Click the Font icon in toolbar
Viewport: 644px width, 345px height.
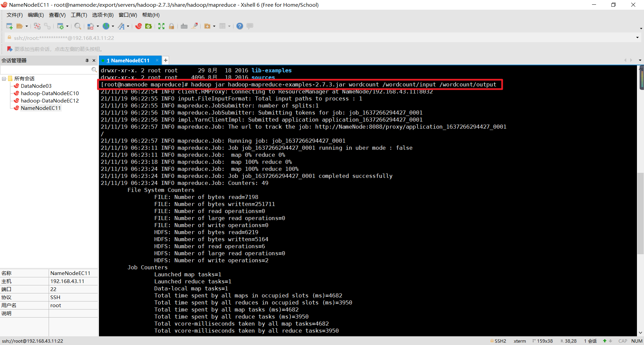tap(121, 26)
